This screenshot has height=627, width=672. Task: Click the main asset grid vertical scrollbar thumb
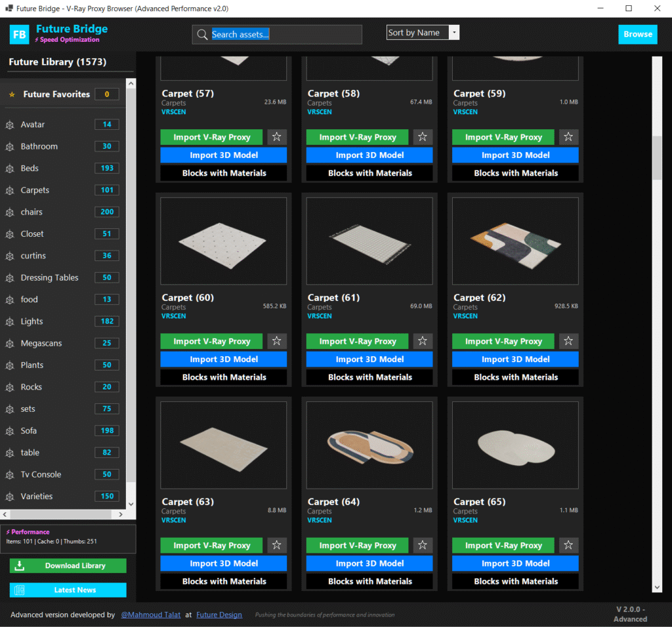(657, 157)
